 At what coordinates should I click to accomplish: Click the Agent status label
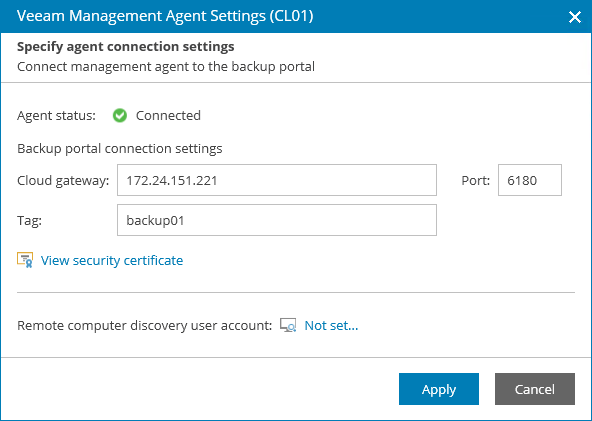tap(56, 116)
